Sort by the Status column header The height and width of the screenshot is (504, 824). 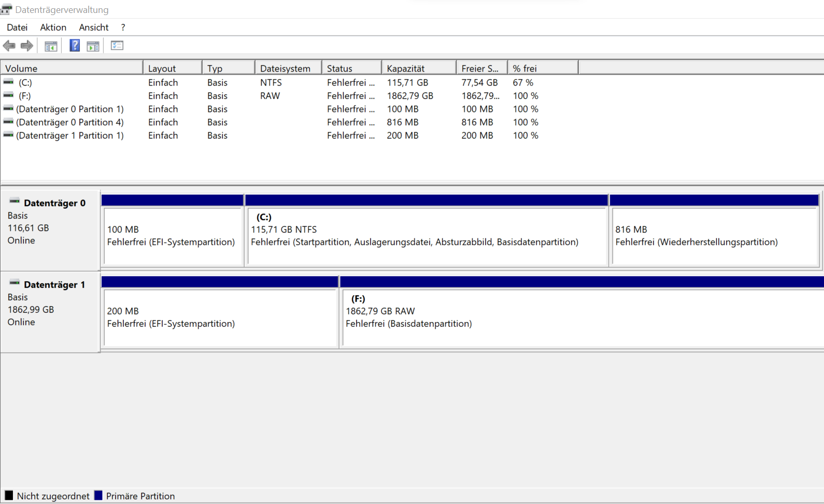[x=352, y=68]
